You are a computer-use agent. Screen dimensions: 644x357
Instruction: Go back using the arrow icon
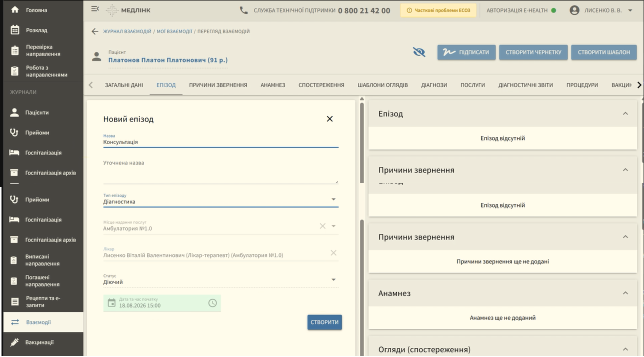(x=95, y=31)
